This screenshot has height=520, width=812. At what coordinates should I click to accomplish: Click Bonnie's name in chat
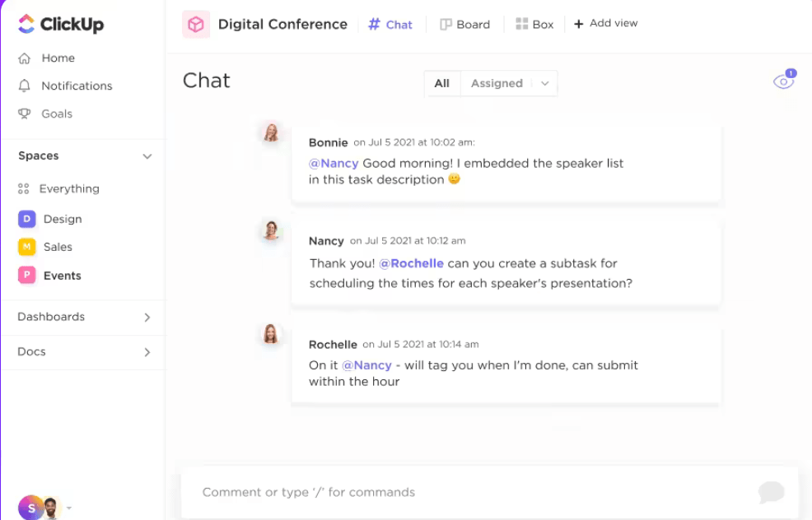point(329,142)
